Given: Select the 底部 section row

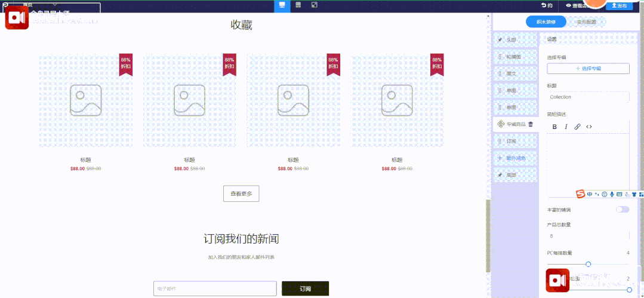Looking at the screenshot, I should (516, 175).
